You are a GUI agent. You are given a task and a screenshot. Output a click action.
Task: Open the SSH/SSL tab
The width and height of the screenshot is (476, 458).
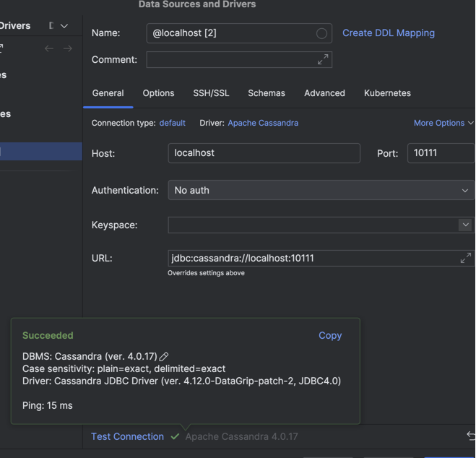click(212, 93)
